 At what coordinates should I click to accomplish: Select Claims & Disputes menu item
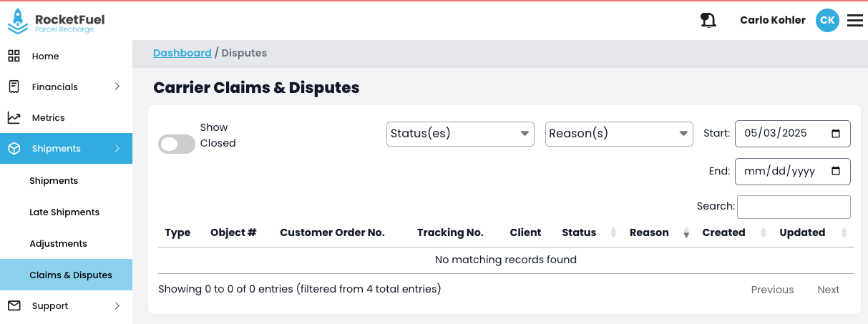point(71,275)
